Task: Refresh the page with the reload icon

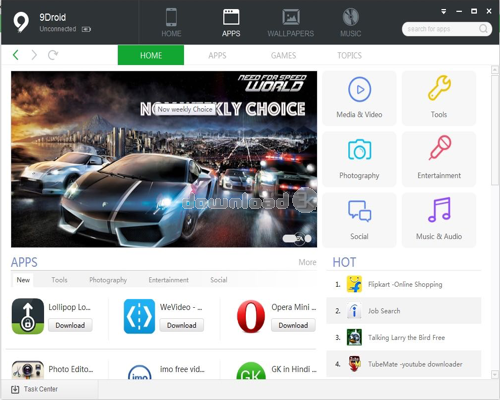Action: (53, 55)
